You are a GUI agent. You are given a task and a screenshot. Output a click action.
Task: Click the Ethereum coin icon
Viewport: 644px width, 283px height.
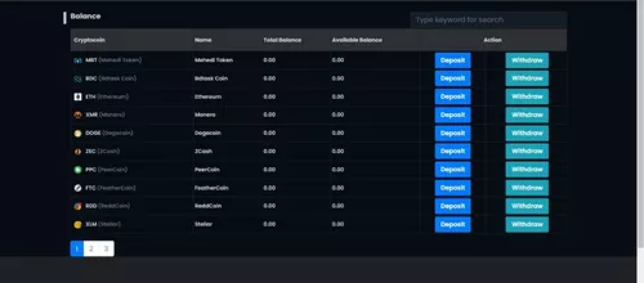pos(78,96)
